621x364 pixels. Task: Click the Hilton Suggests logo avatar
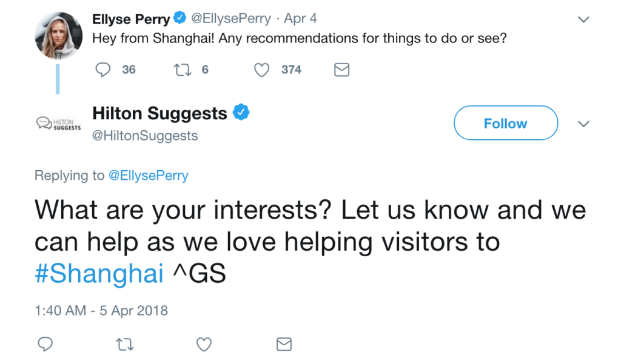58,123
